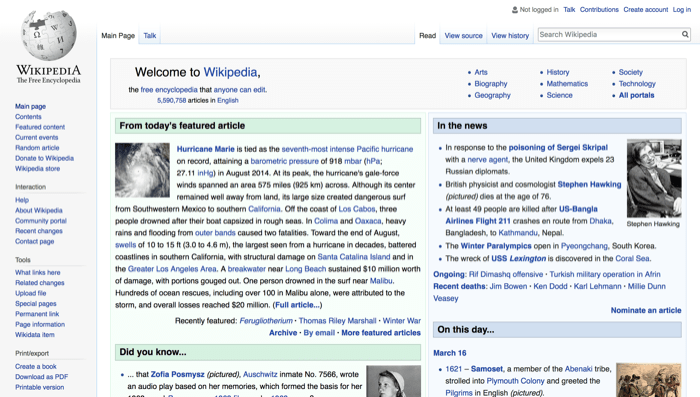
Task: Open More featured articles link
Action: tap(381, 333)
